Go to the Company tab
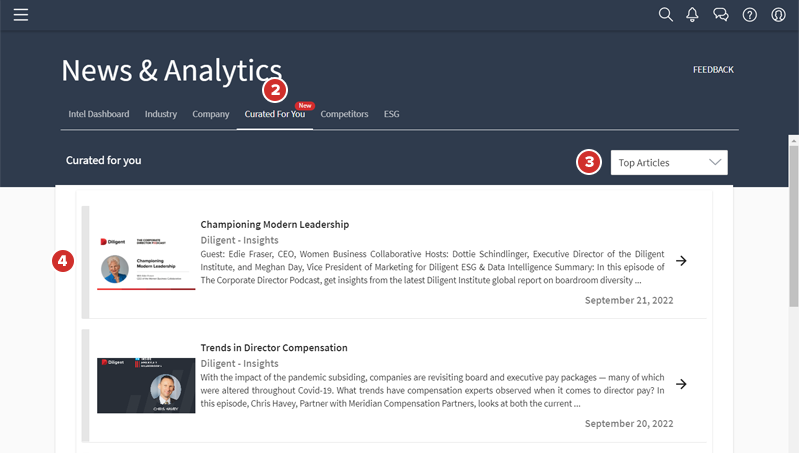The width and height of the screenshot is (800, 453). pyautogui.click(x=211, y=114)
